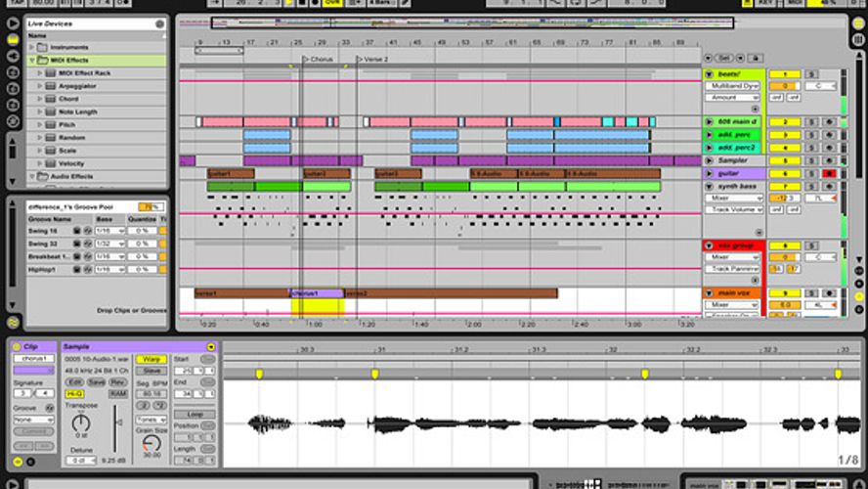The height and width of the screenshot is (489, 868).
Task: Double original tempo with *2 button
Action: click(159, 405)
